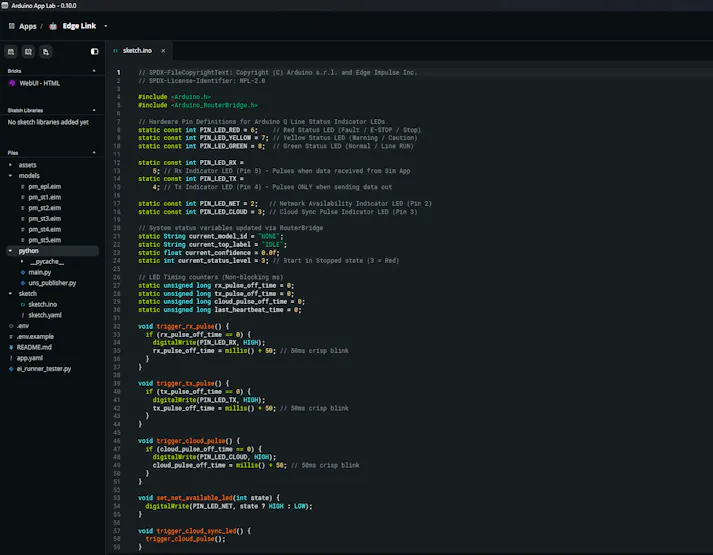The height and width of the screenshot is (555, 713).
Task: Close the sketch.ino tab
Action: point(163,51)
